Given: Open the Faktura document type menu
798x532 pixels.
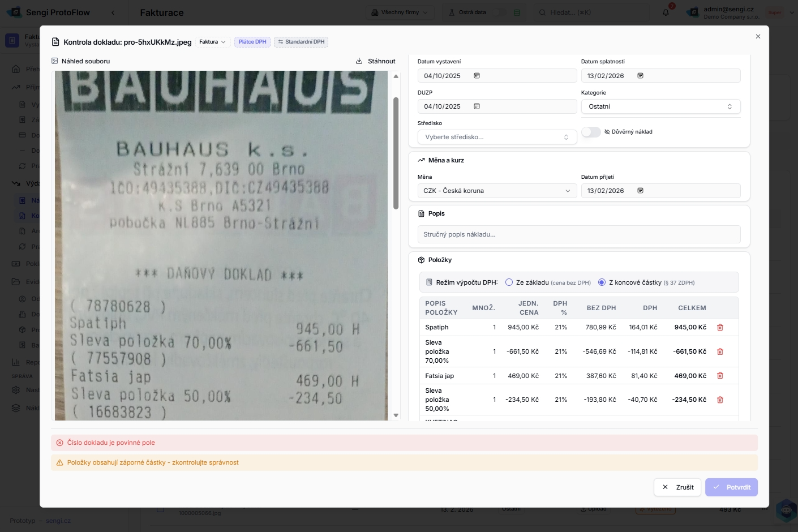Looking at the screenshot, I should click(x=212, y=42).
